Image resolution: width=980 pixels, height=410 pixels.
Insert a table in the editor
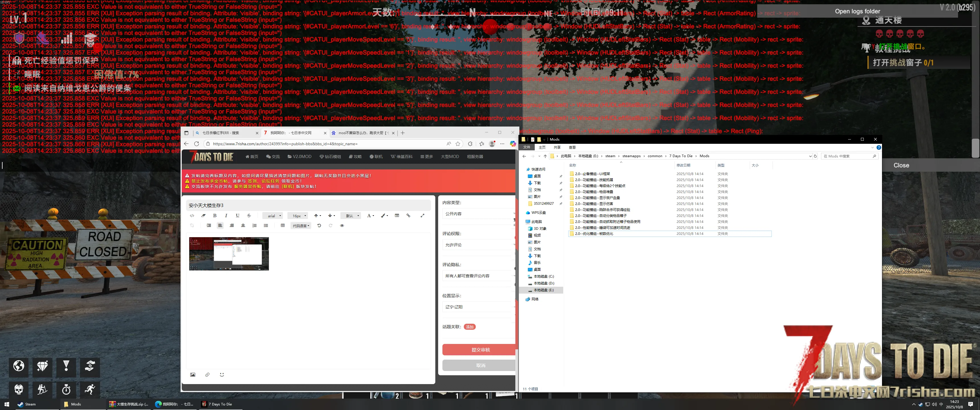click(x=282, y=225)
